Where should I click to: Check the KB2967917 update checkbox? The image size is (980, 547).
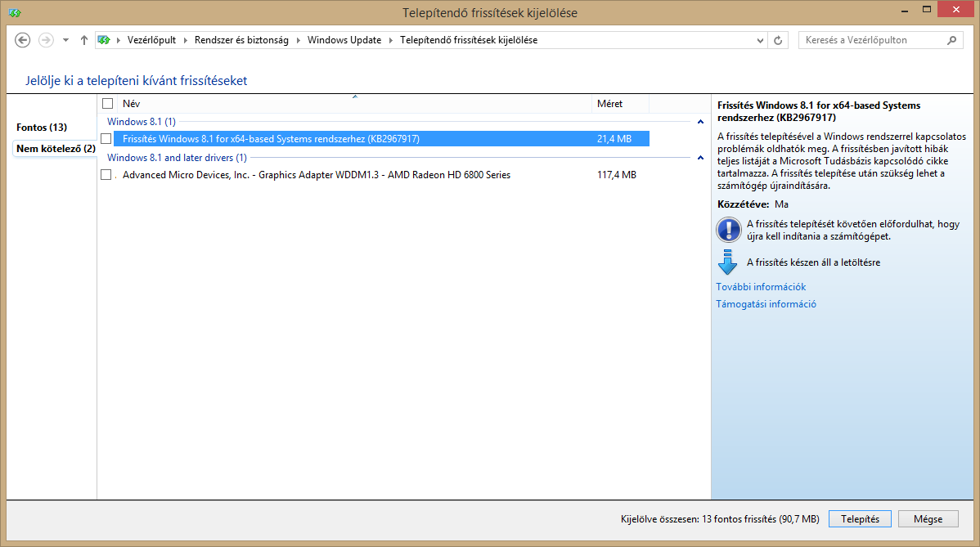point(106,139)
